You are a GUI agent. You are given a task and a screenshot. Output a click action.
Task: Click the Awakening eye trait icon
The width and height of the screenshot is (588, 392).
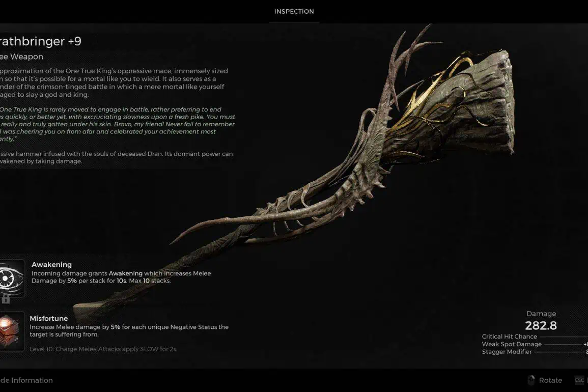(x=12, y=278)
